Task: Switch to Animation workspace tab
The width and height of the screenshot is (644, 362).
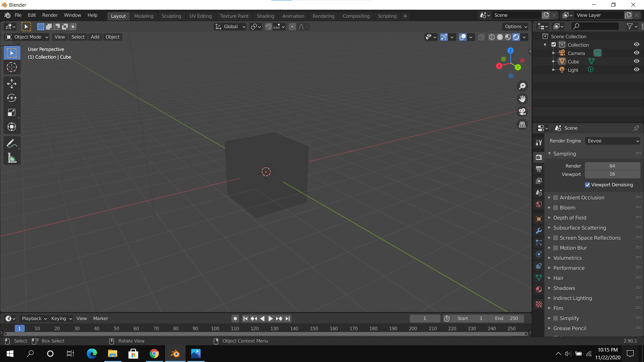Action: (x=293, y=16)
